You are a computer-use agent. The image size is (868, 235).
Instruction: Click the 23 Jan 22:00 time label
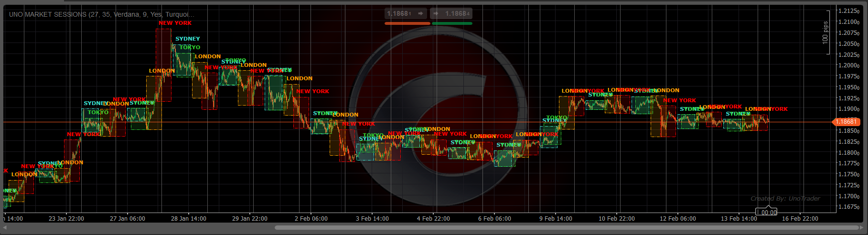[66, 219]
